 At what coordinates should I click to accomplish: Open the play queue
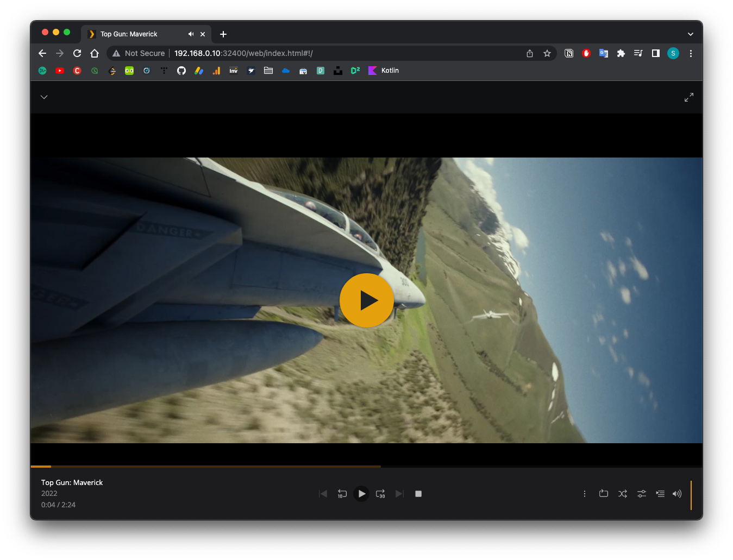660,494
